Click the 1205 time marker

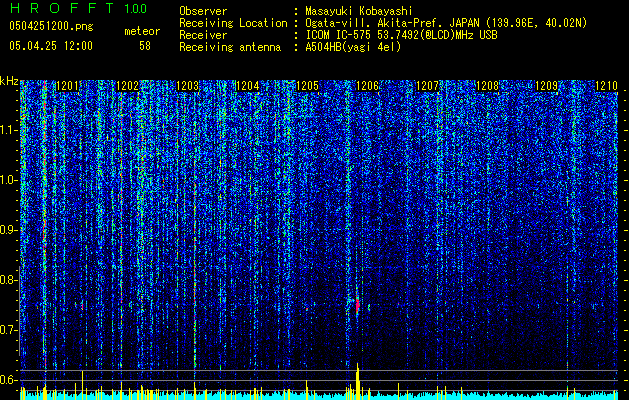pos(307,86)
